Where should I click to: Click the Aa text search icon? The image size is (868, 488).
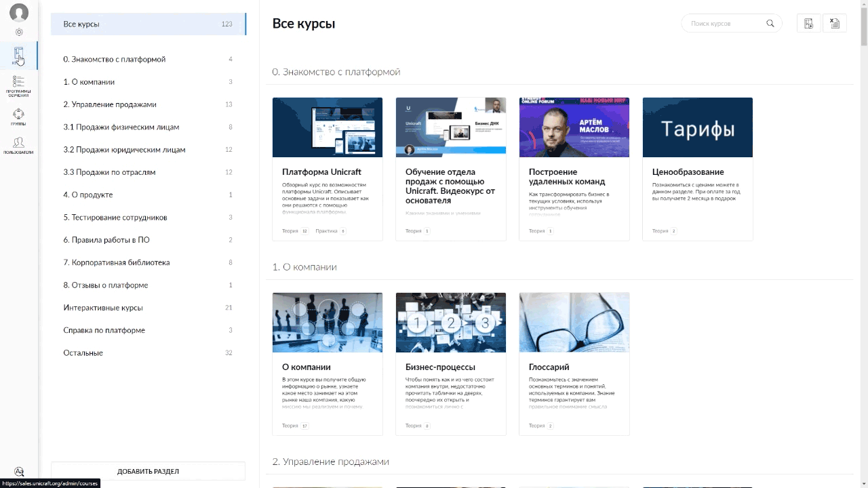19,472
